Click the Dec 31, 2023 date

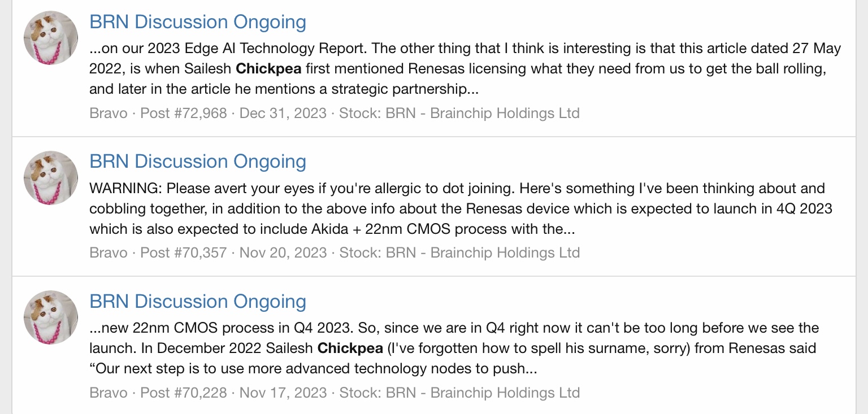(283, 113)
